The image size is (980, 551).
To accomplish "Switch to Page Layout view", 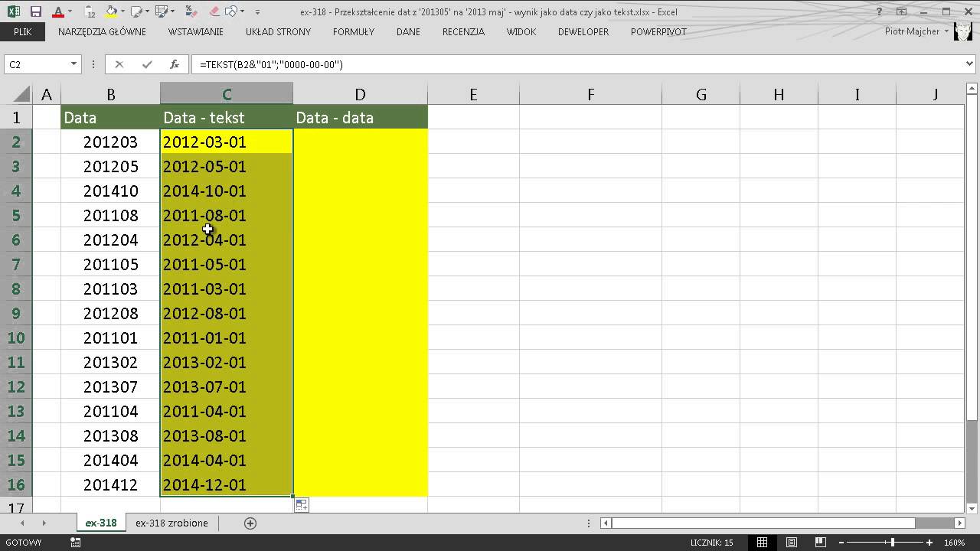I will pos(792,543).
